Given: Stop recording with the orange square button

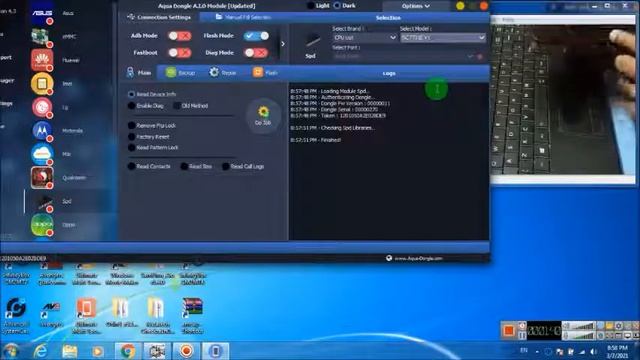Looking at the screenshot, I should coord(509,330).
